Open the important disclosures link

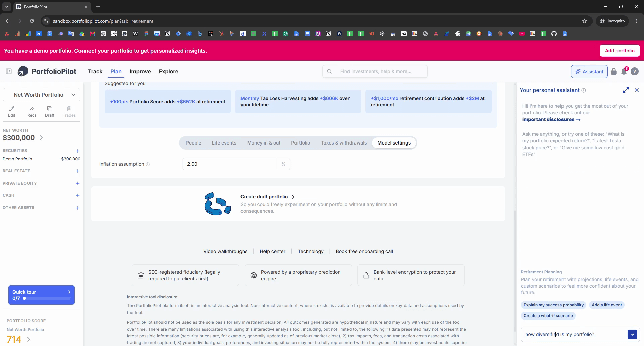[x=551, y=119]
